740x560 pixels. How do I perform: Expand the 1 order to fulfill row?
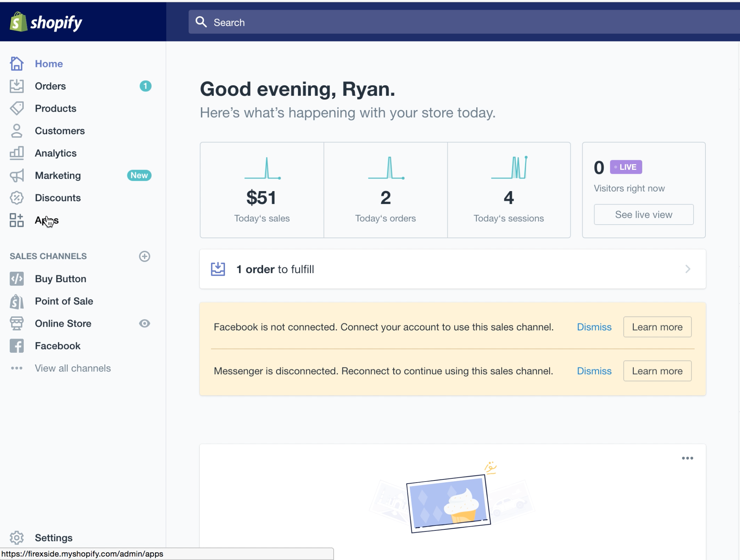point(686,269)
